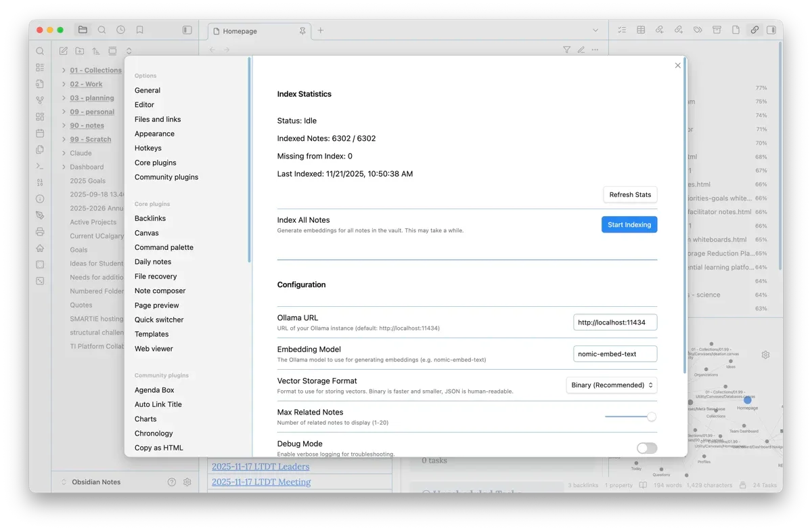Open the outgoing links icon in right sidebar
This screenshot has width=812, height=531.
coord(679,30)
